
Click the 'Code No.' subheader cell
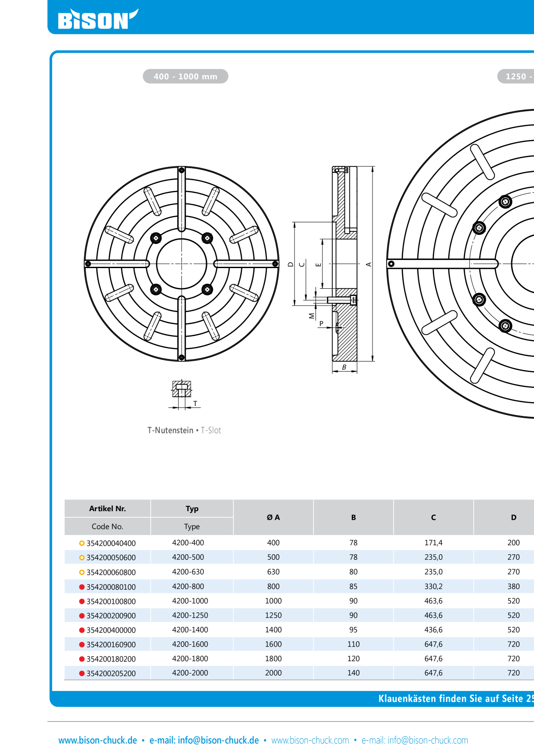(108, 526)
